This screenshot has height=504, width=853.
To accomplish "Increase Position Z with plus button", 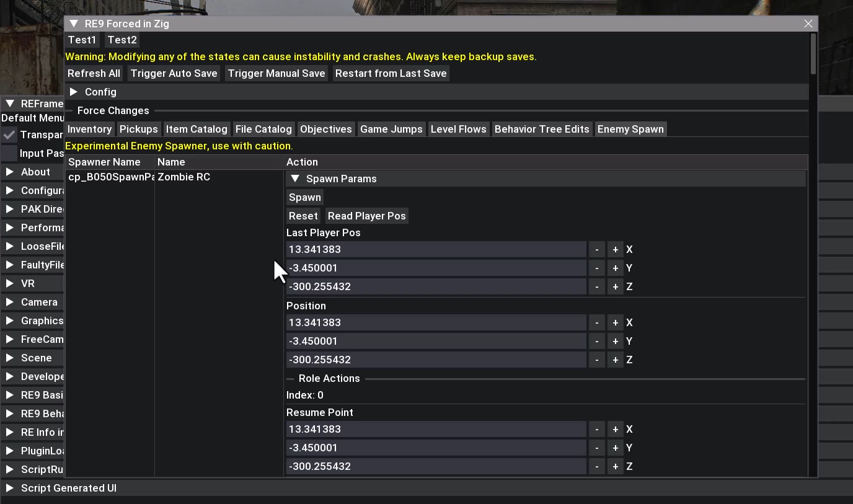I will (x=615, y=360).
